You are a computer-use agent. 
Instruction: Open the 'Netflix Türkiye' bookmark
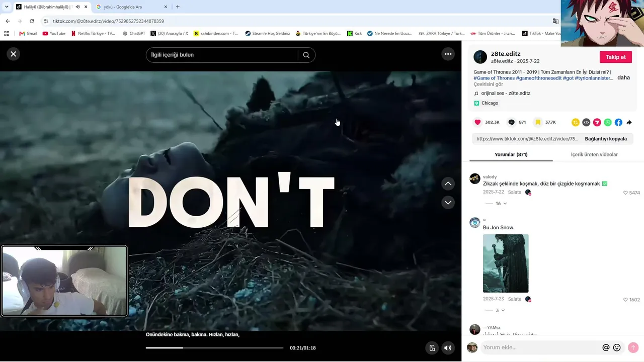93,34
